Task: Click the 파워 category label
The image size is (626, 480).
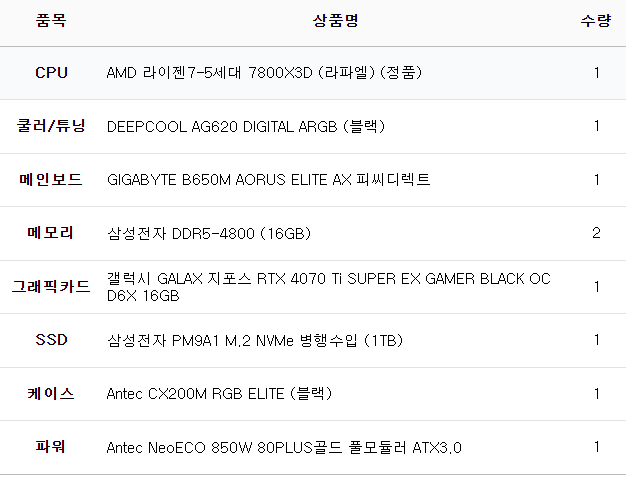Action: [51, 447]
